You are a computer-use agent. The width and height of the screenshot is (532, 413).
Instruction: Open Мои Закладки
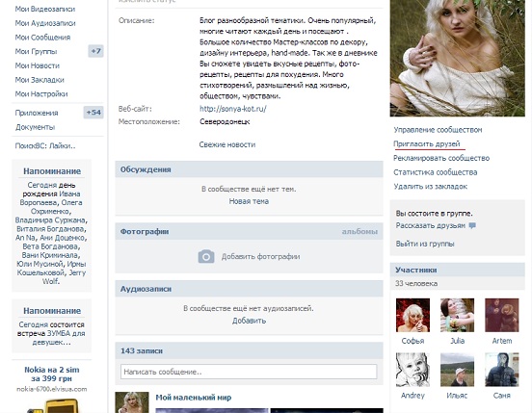tap(40, 80)
